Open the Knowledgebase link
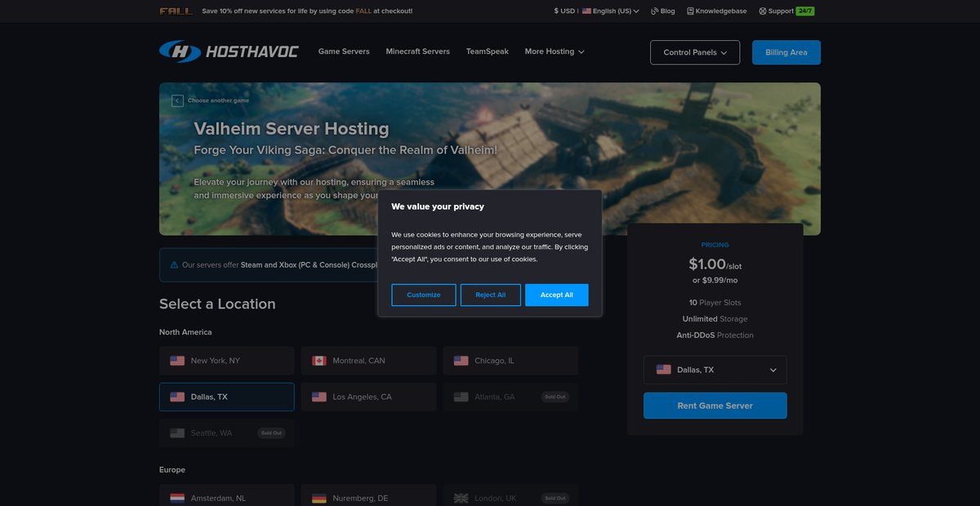The width and height of the screenshot is (980, 506). pos(719,11)
